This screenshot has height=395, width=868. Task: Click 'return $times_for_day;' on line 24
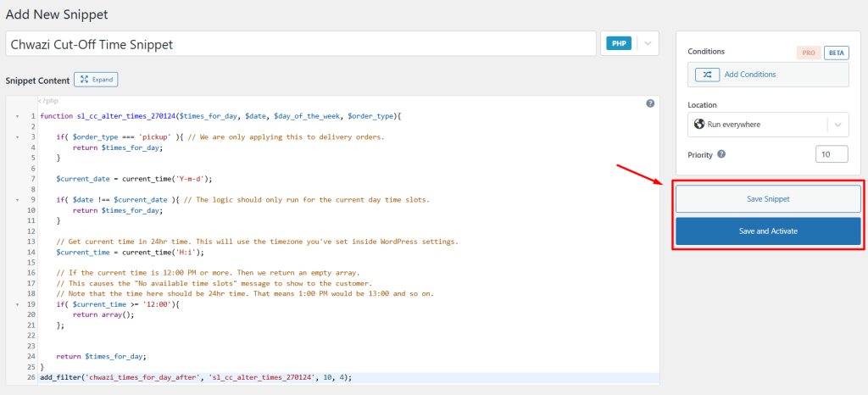pos(102,356)
